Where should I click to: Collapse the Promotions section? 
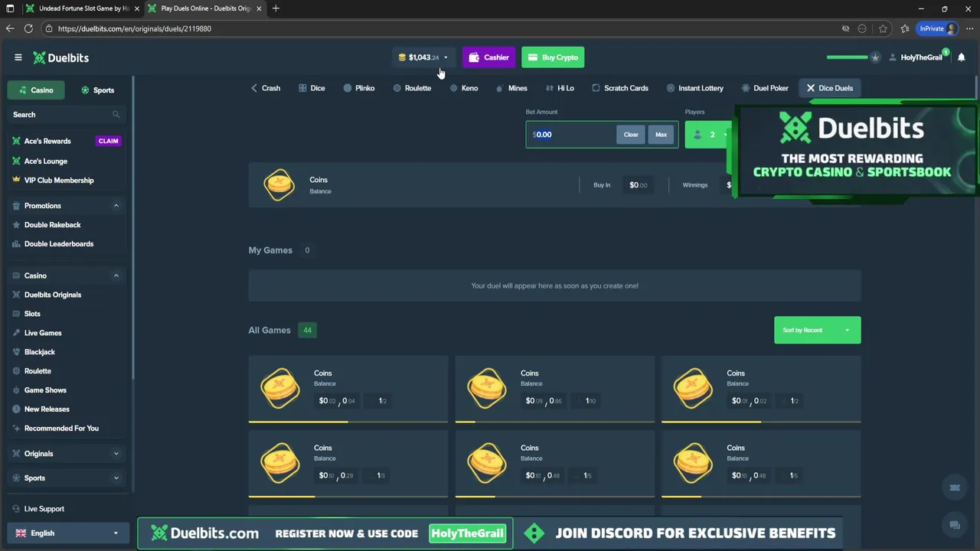pos(116,206)
